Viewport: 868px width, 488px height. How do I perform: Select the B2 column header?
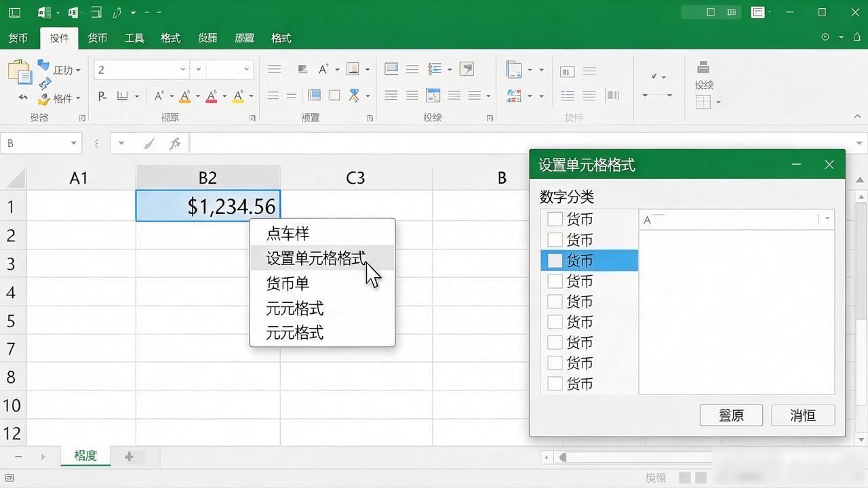[208, 178]
